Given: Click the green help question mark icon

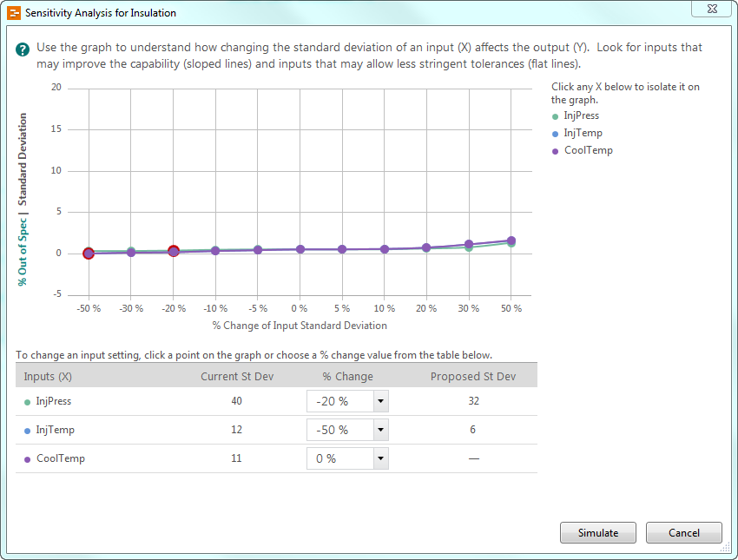Looking at the screenshot, I should [x=23, y=49].
